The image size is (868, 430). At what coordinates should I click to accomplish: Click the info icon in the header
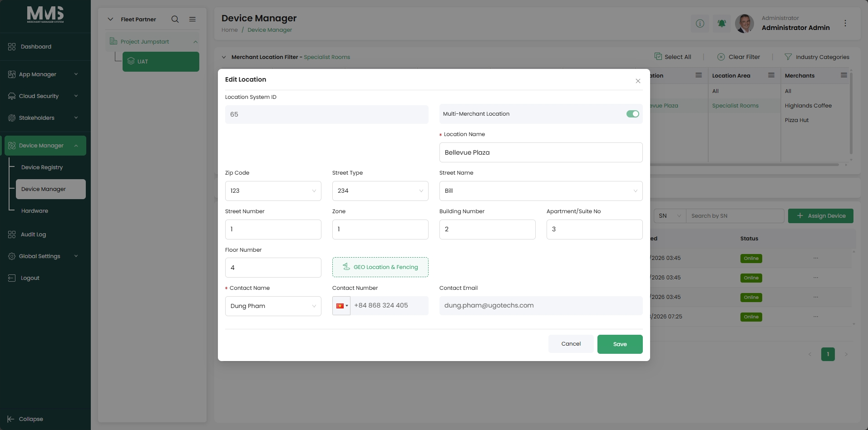point(700,23)
